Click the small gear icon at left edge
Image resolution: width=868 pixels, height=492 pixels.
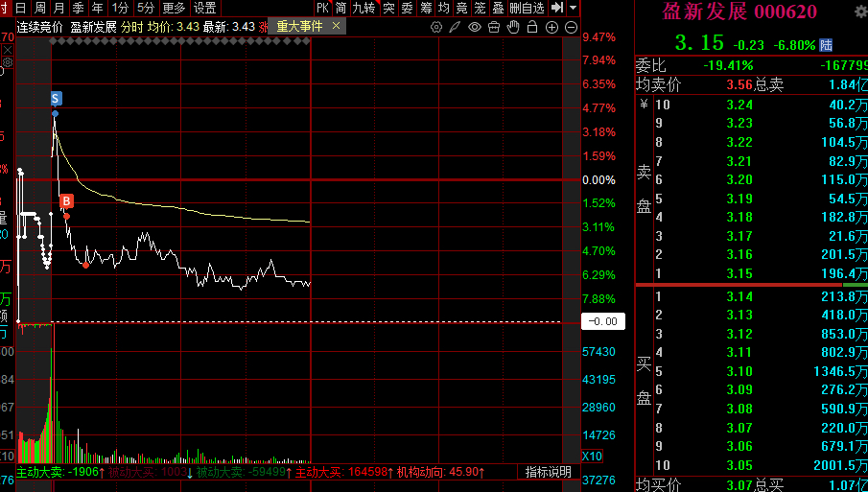coord(8,60)
